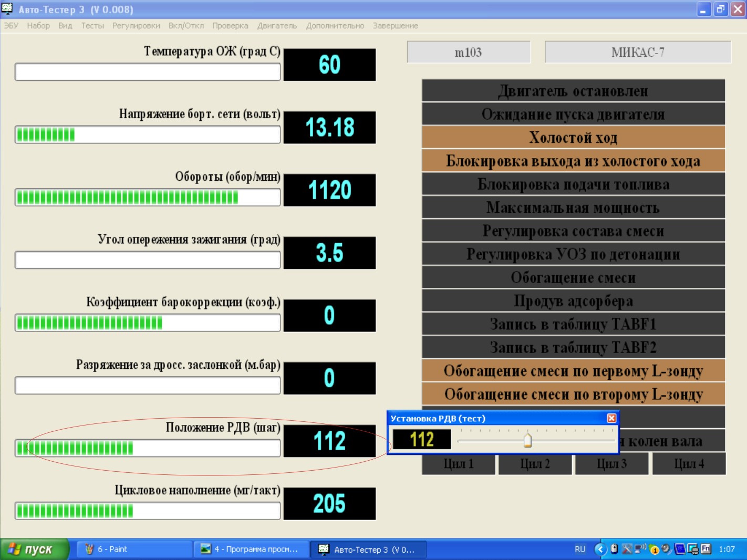This screenshot has width=747, height=560.
Task: Click the Максимальная мощность status row
Action: [573, 208]
